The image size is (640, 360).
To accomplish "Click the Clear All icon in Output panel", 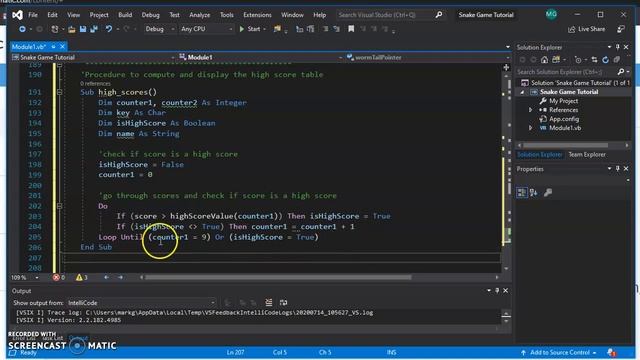I will (269, 302).
